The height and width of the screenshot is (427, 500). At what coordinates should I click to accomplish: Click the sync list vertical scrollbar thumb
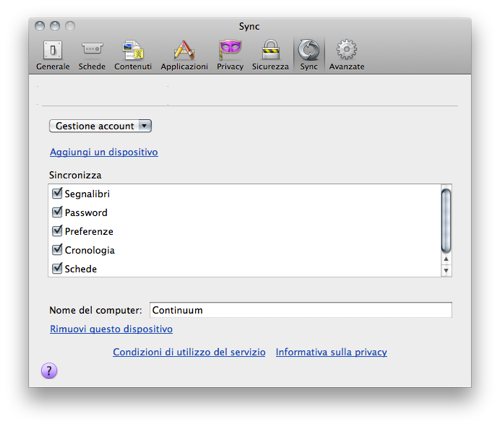(x=446, y=221)
